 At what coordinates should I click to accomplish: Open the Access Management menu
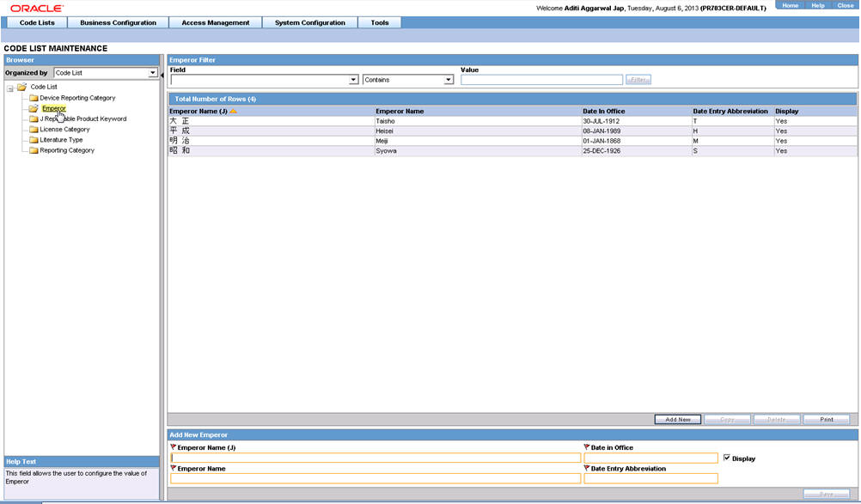[x=215, y=22]
